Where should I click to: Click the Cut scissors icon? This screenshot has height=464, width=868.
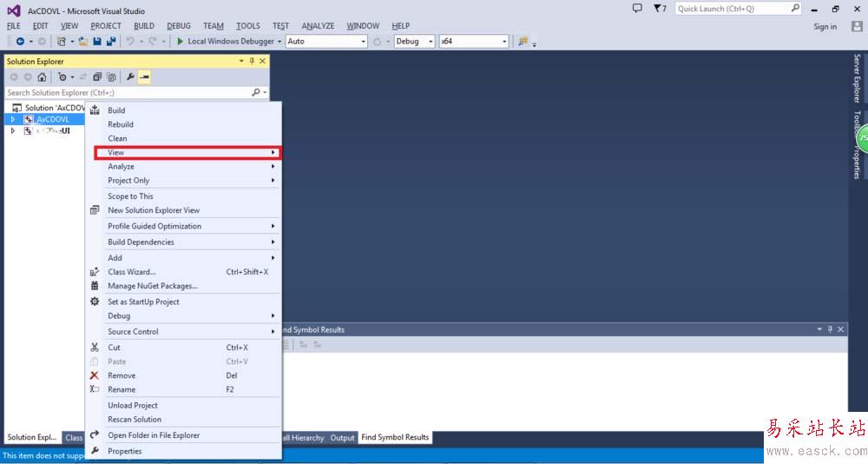(95, 347)
